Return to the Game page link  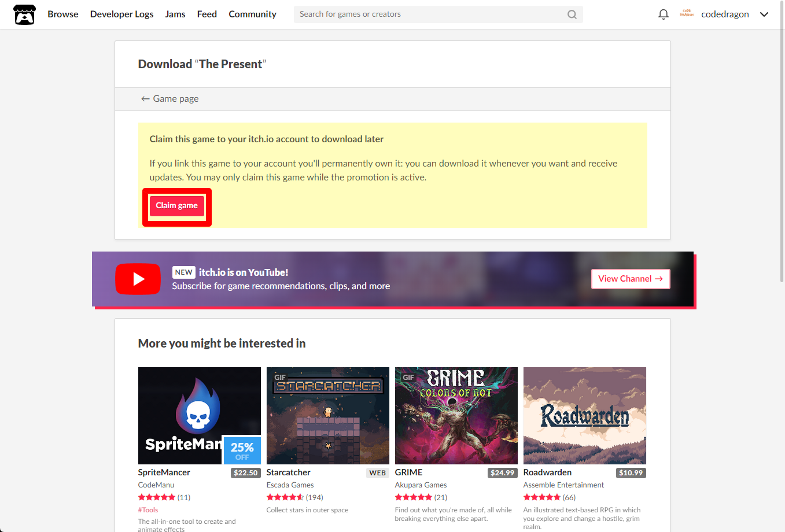tap(170, 99)
